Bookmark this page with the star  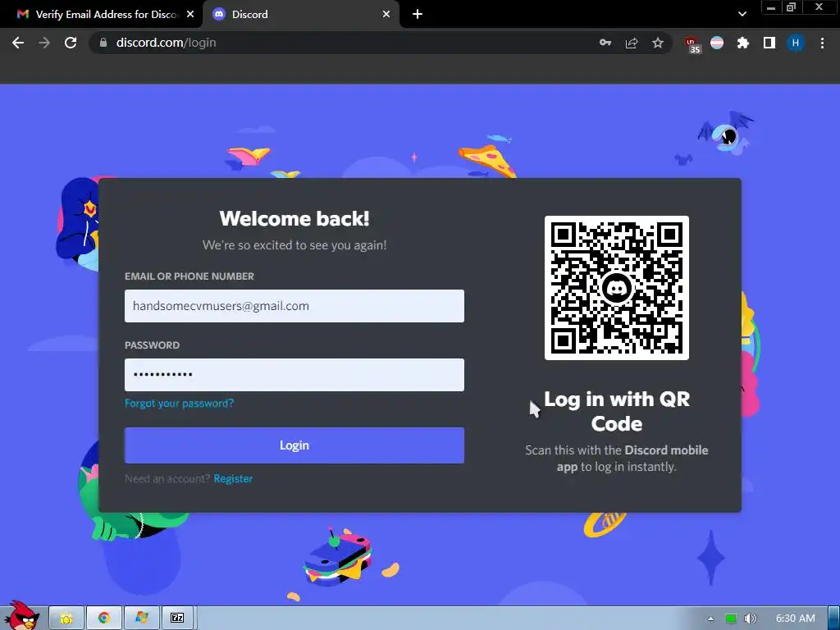click(658, 43)
